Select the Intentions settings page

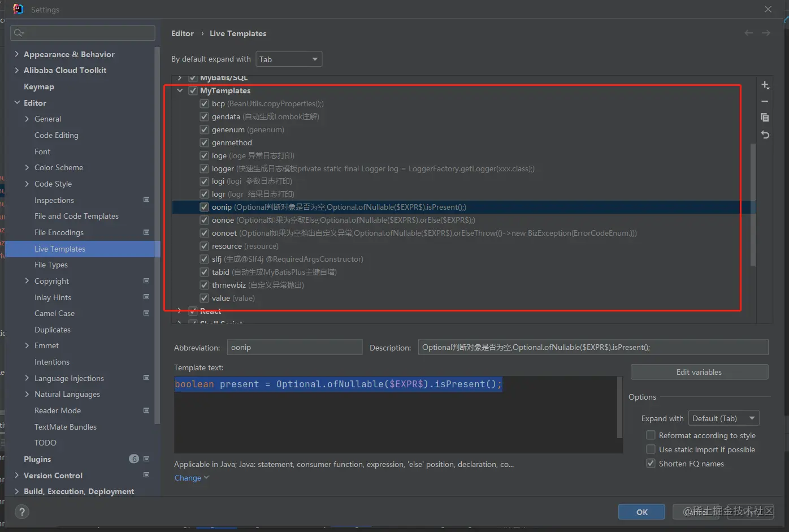52,362
